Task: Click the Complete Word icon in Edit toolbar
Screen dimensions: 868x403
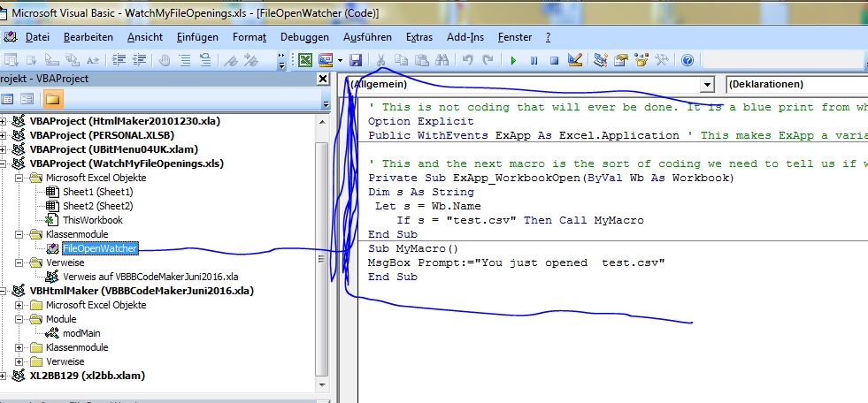Action: (x=92, y=60)
